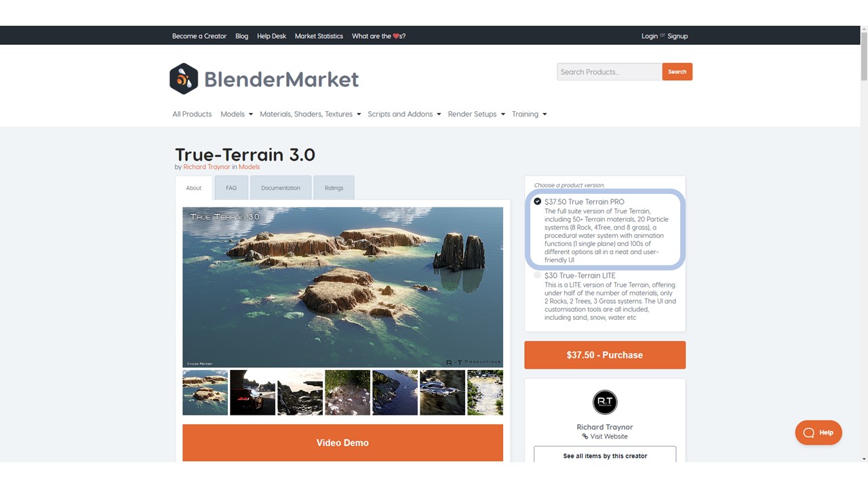Viewport: 868px width, 488px height.
Task: Click the chat bubble icon in Help widget
Action: (x=808, y=432)
